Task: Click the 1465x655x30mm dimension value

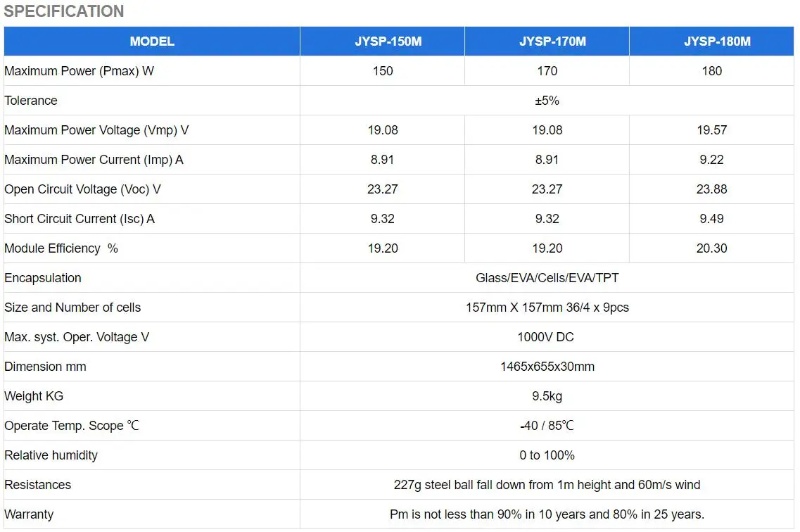Action: pyautogui.click(x=547, y=367)
